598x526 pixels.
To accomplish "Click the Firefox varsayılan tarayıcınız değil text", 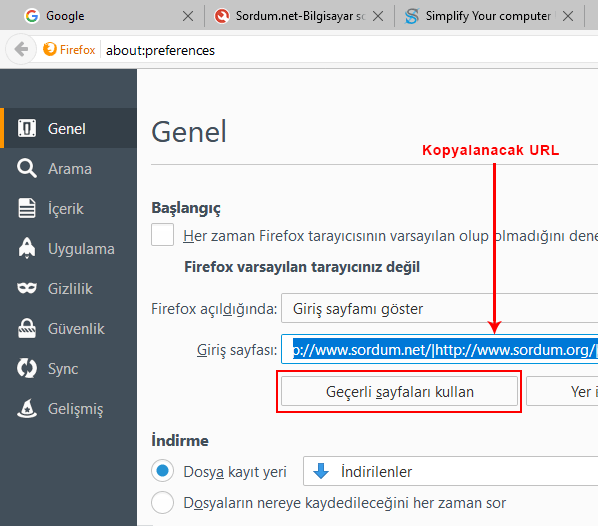I will (302, 267).
